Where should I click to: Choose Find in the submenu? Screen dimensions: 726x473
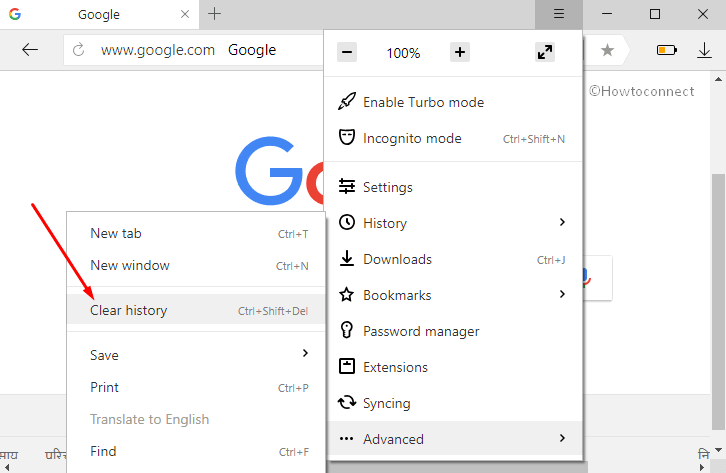click(x=196, y=451)
